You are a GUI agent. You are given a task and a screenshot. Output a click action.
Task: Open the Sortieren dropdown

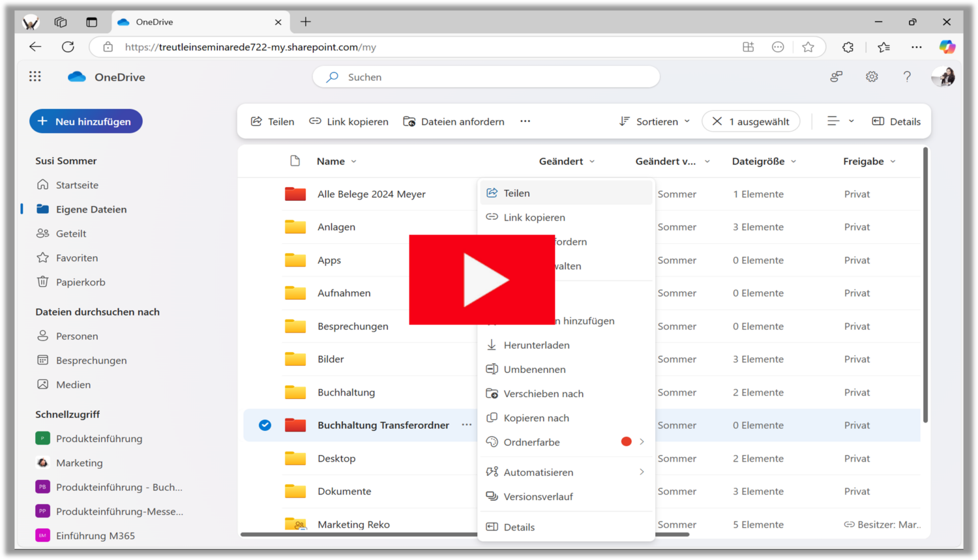(x=654, y=121)
